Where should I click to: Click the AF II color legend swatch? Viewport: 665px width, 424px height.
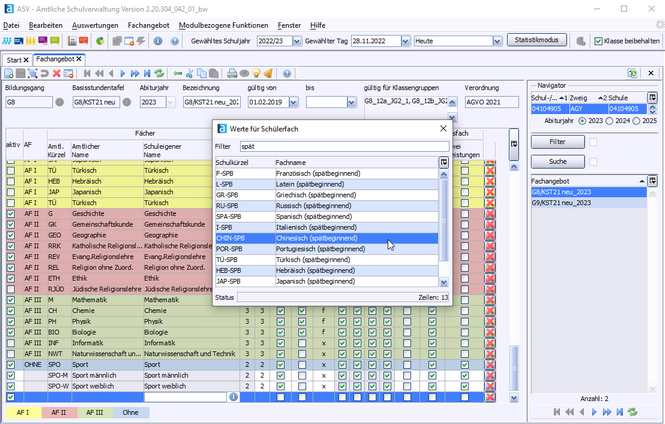(57, 410)
